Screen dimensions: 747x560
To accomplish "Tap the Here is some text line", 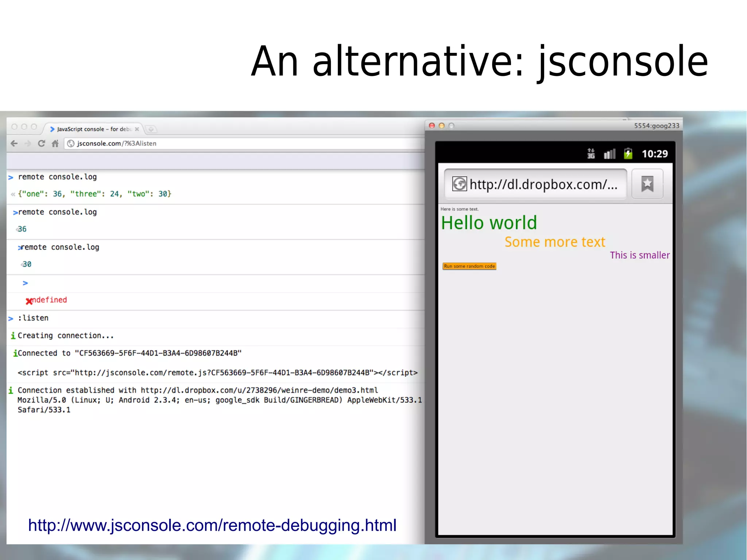I will coord(459,209).
